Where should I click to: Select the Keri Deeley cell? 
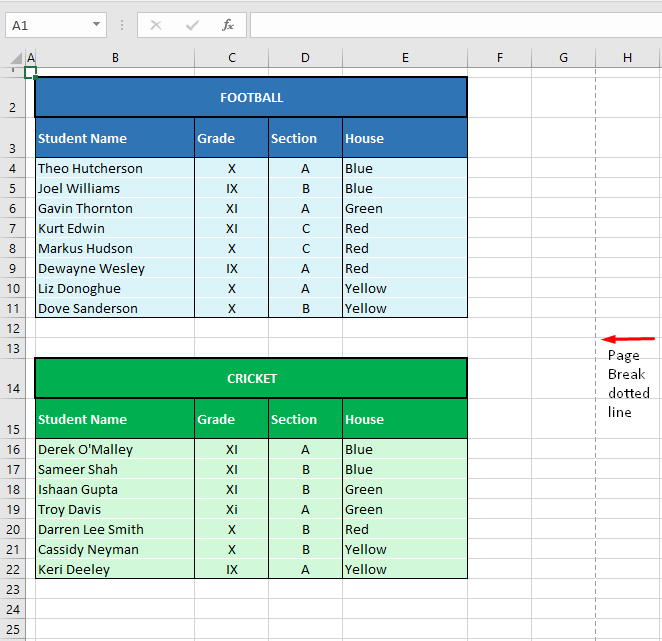pos(115,570)
